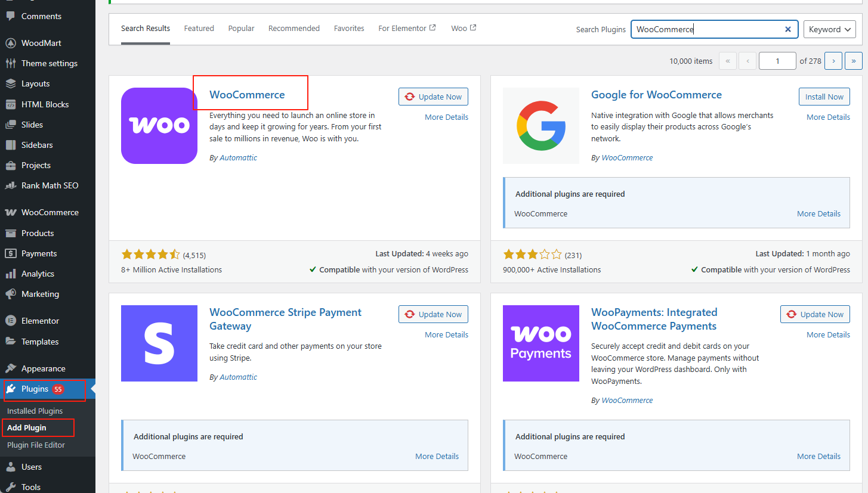Clear the WooCommerce search field
This screenshot has height=493, width=868.
787,29
